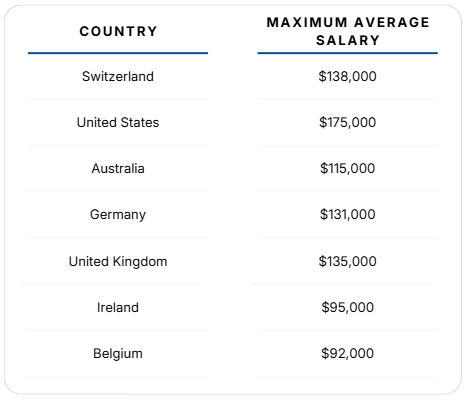This screenshot has height=400, width=468.
Task: Click the MAXIMUM AVERAGE SALARY header
Action: [x=348, y=31]
